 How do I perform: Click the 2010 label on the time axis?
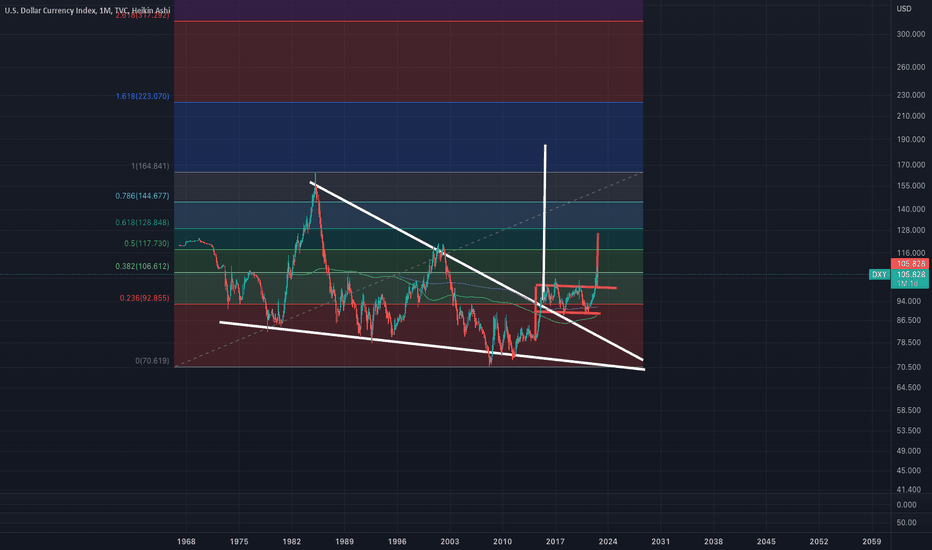coord(502,542)
